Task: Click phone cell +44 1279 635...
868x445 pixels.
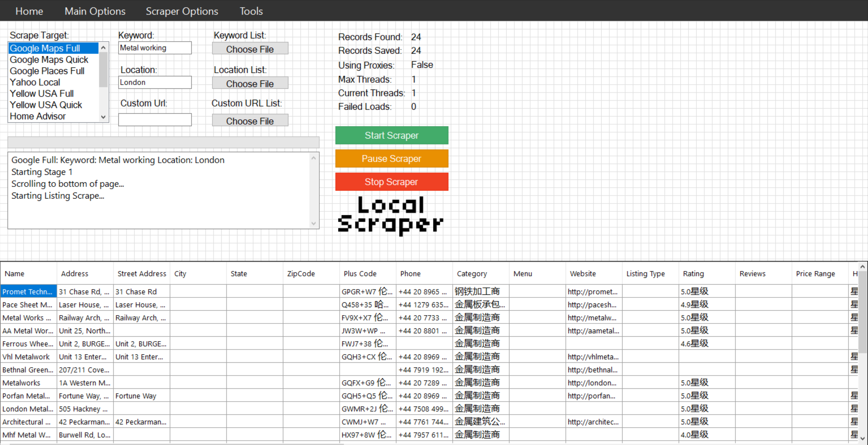Action: [x=425, y=304]
